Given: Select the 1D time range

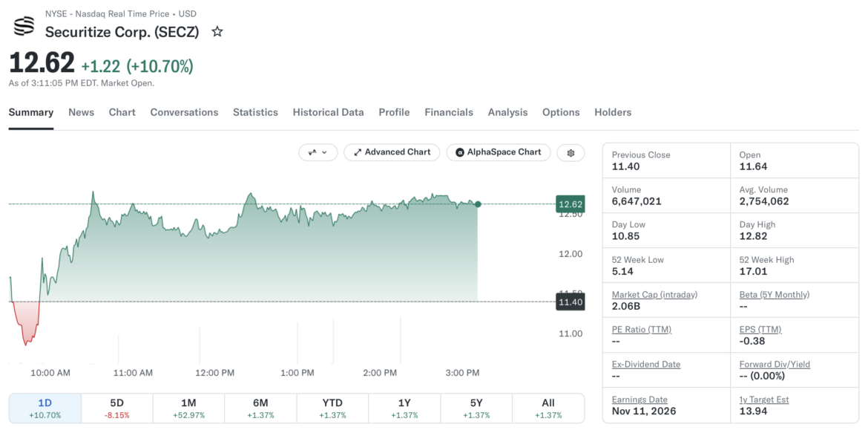Looking at the screenshot, I should point(45,408).
